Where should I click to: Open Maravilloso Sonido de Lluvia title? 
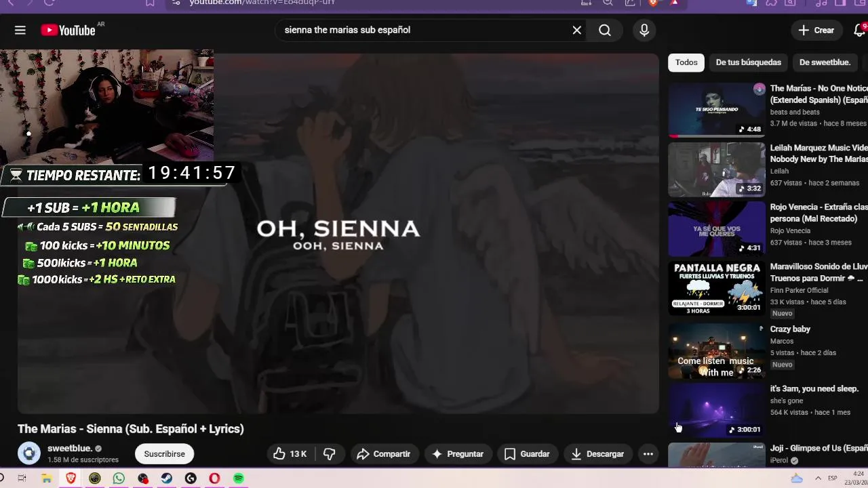click(x=819, y=272)
